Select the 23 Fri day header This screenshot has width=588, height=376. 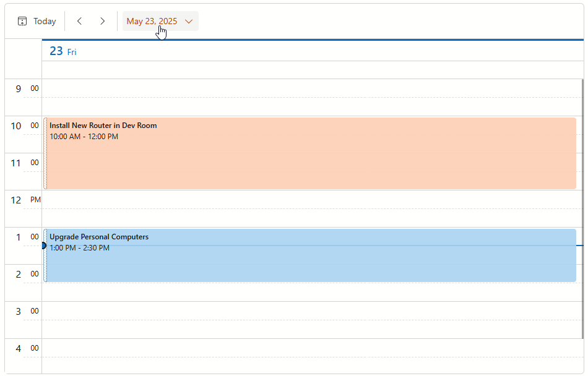[63, 51]
